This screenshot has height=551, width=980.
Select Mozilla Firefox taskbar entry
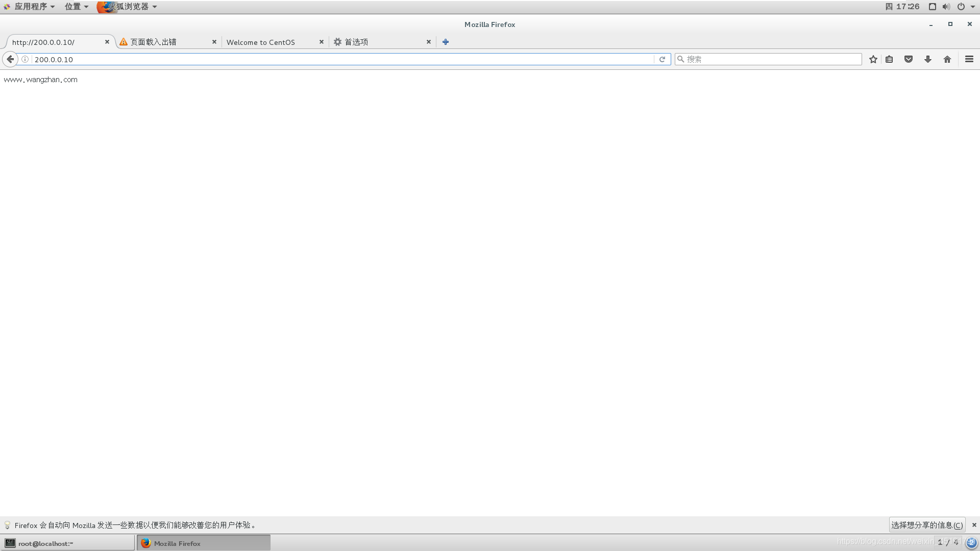pos(203,543)
